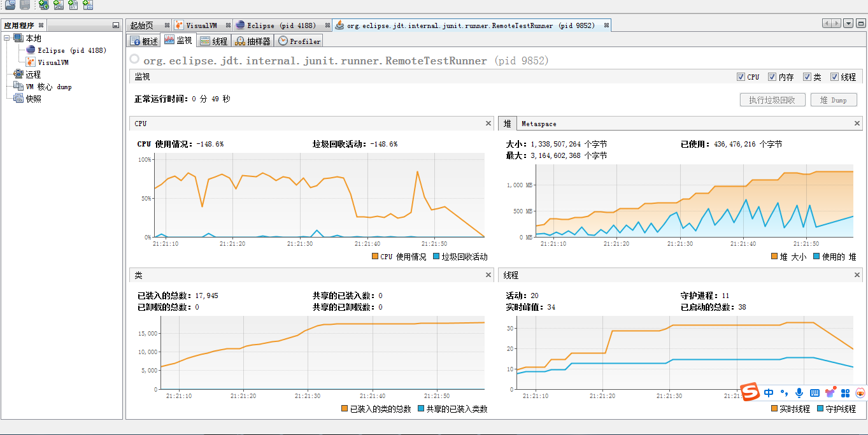868x435 pixels.
Task: Open the 概述 overview subtab
Action: pos(143,41)
